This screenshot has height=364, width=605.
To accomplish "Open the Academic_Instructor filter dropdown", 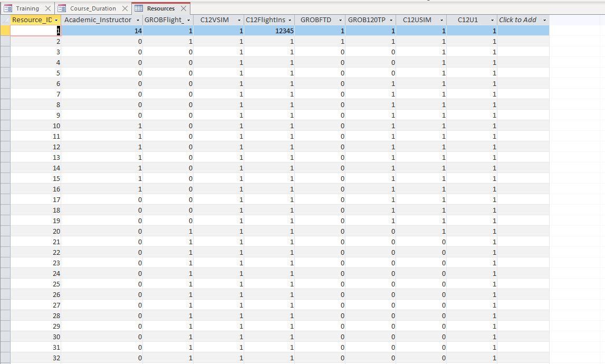I will 139,20.
